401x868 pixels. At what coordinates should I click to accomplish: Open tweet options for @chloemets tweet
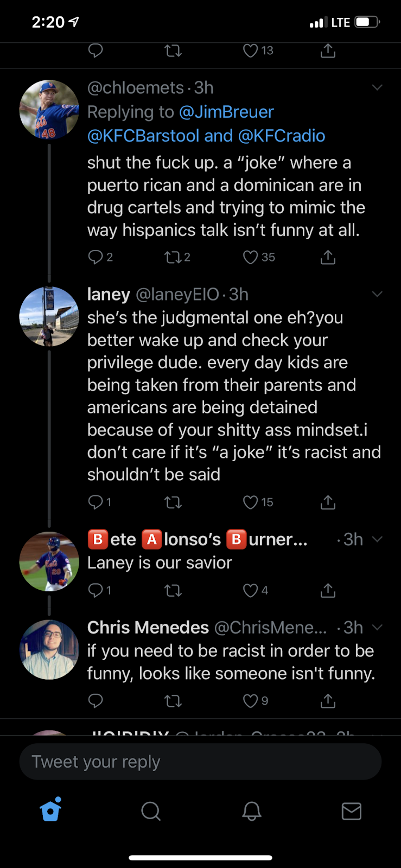[377, 87]
